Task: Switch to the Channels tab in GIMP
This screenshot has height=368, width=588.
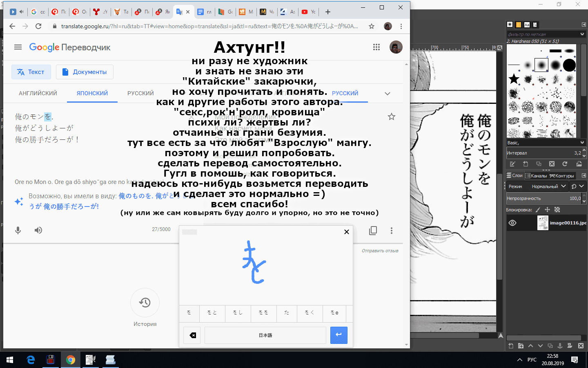Action: click(x=536, y=175)
